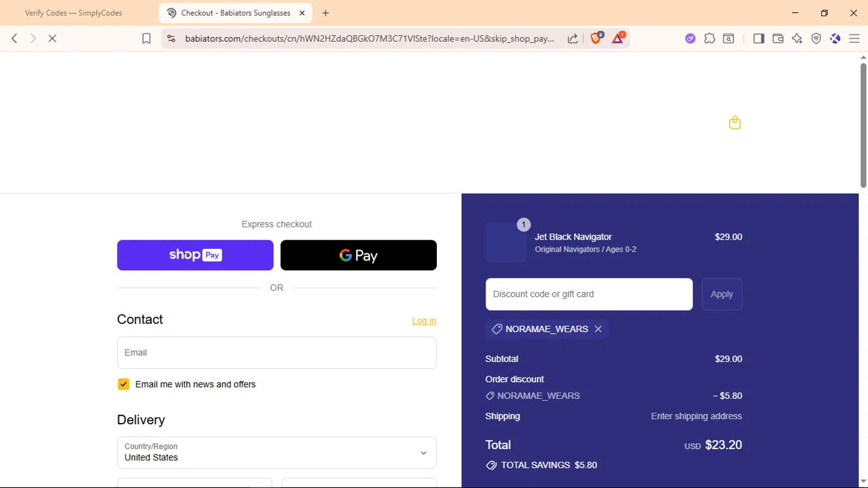The image size is (868, 488).
Task: Open the tab search icon
Action: pos(729,38)
